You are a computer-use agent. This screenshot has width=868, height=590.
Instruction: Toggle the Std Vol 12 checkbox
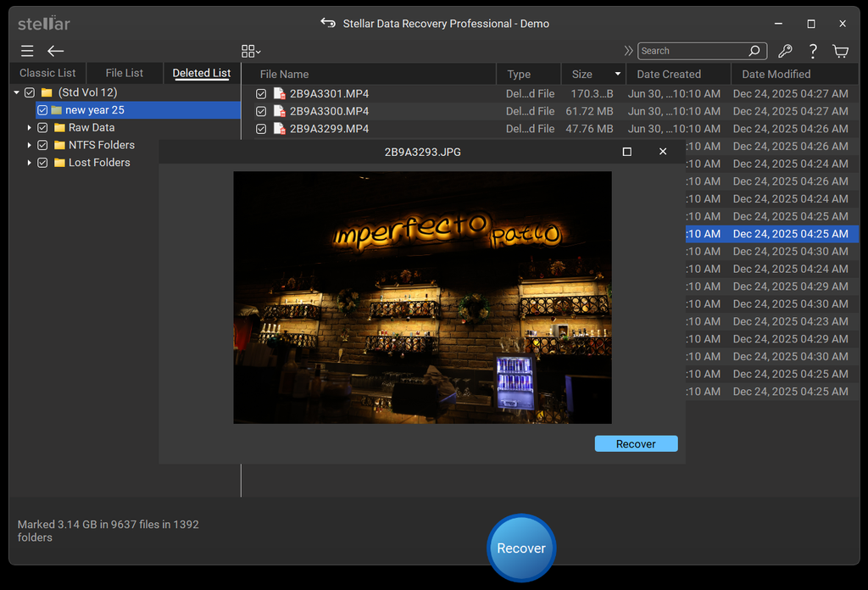point(30,92)
